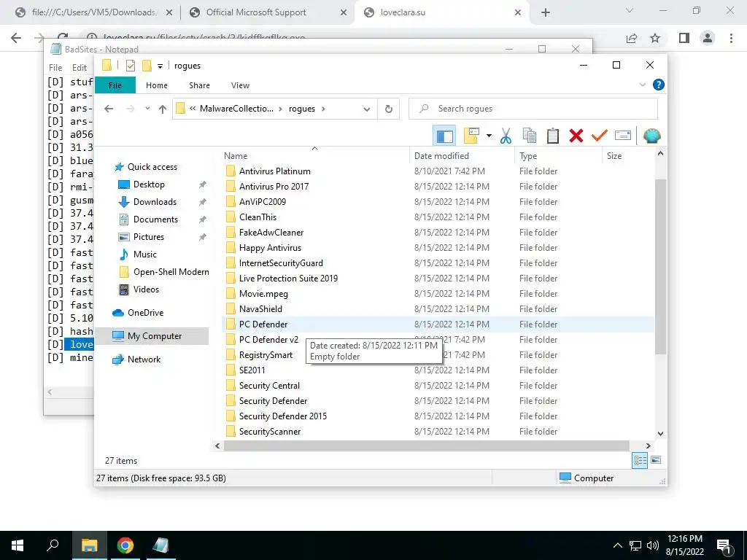Image resolution: width=747 pixels, height=560 pixels.
Task: Open Windows Start menu
Action: click(x=18, y=545)
